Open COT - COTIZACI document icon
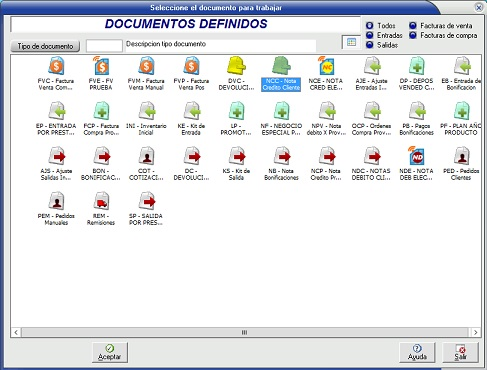 pyautogui.click(x=146, y=156)
